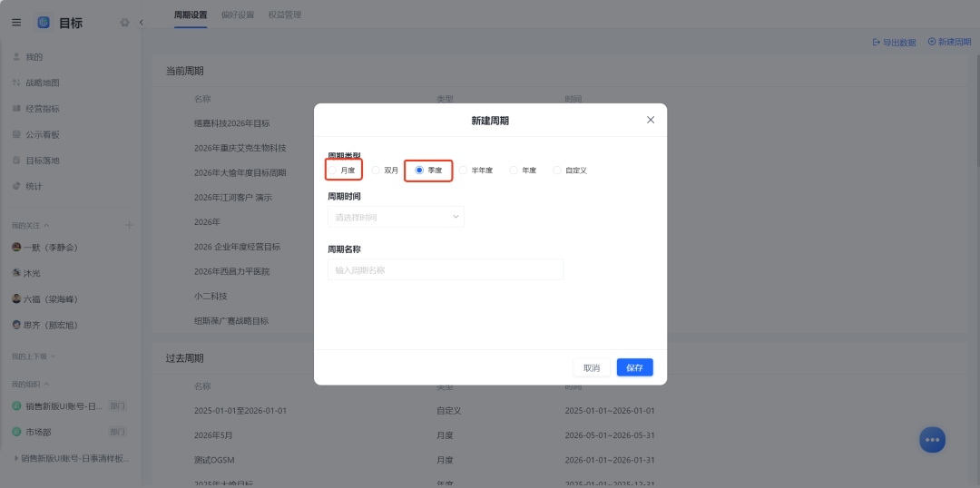Expand 销售新版UI账号-日事清样板 tree node
The width and height of the screenshot is (980, 488).
pyautogui.click(x=16, y=458)
